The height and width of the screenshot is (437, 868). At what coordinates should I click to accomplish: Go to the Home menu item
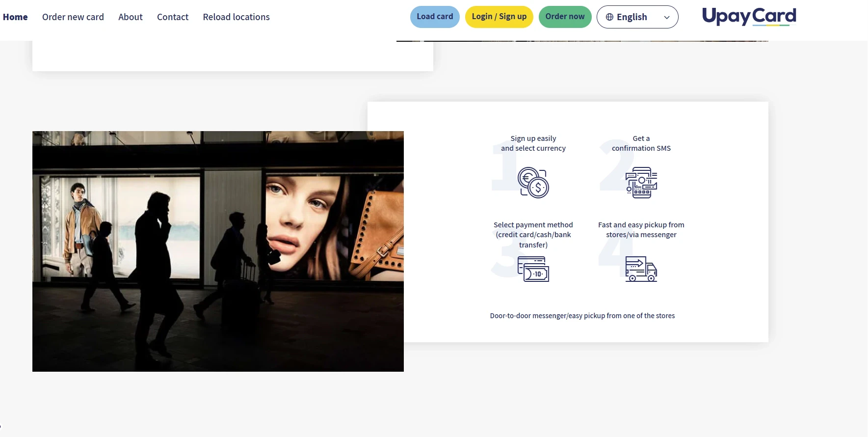click(x=15, y=17)
